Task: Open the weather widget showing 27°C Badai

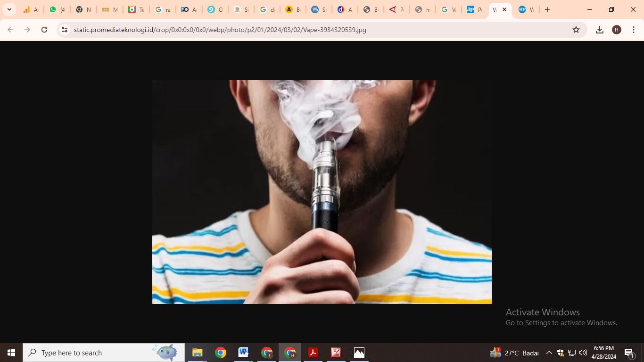Action: click(x=514, y=353)
